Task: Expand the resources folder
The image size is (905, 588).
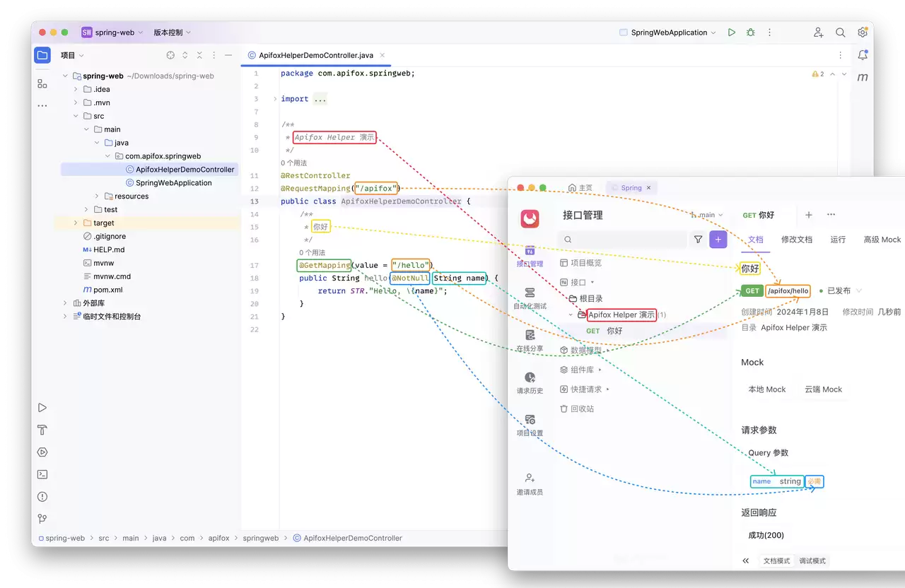Action: [97, 196]
